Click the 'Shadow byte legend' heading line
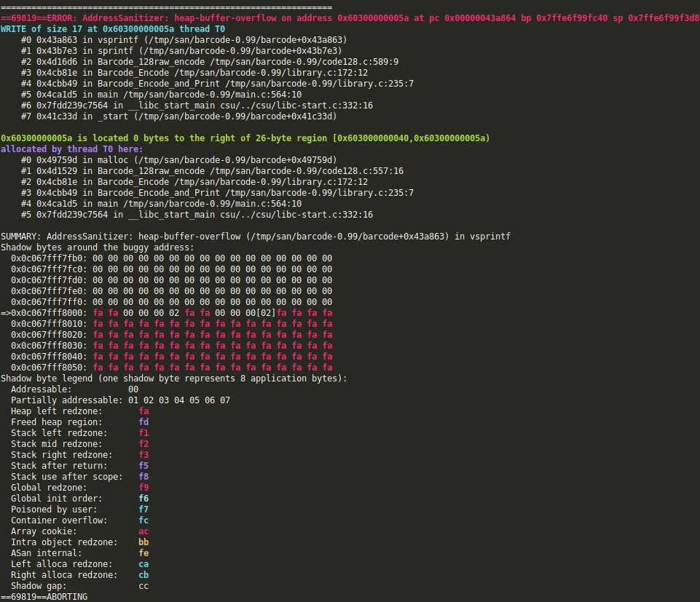Screen dimensions: 700x602 click(x=173, y=379)
